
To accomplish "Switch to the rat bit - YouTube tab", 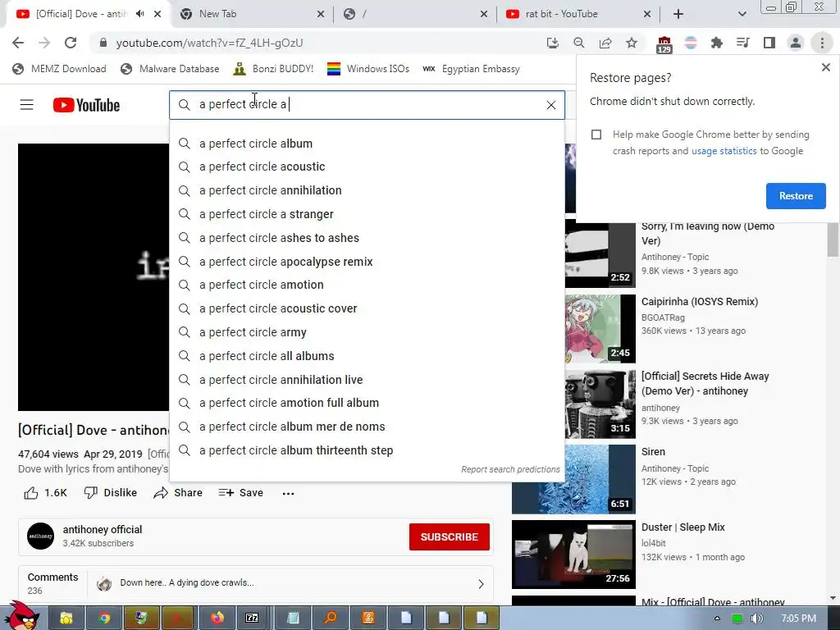I will pyautogui.click(x=578, y=14).
